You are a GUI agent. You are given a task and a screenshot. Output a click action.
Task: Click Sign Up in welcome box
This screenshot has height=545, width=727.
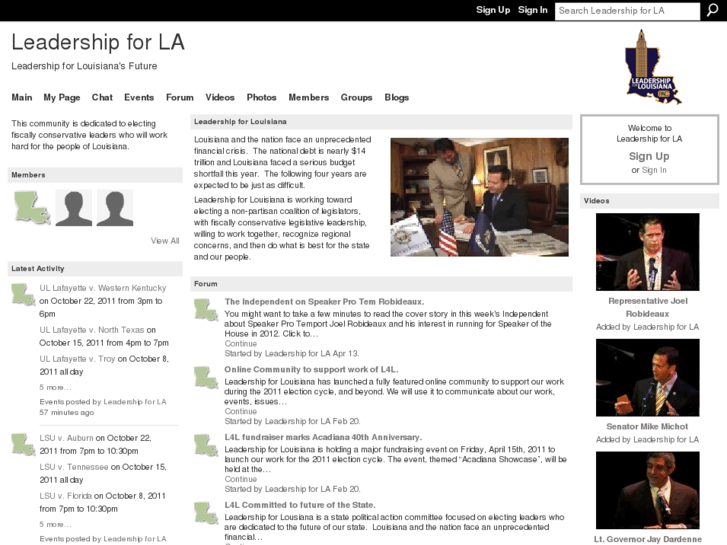click(x=649, y=156)
